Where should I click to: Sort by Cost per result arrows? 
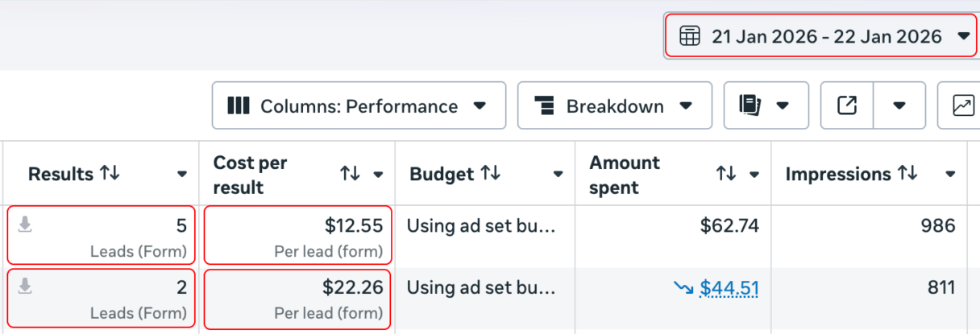tap(350, 174)
